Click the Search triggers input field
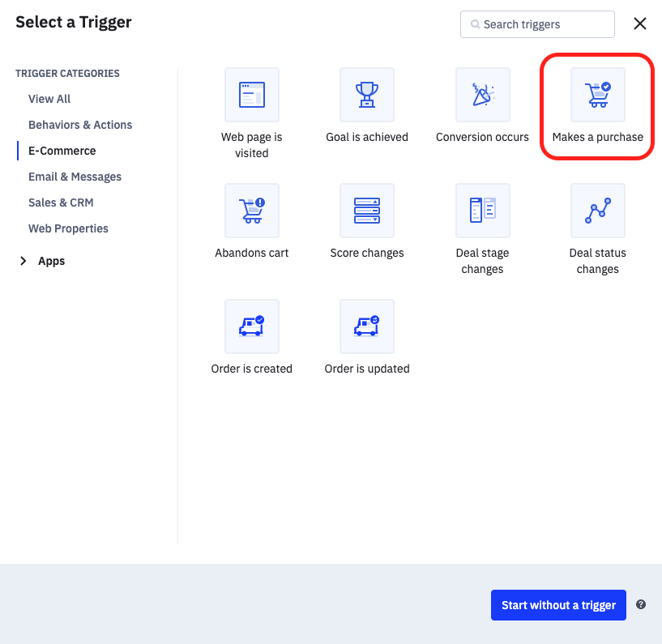 537,24
